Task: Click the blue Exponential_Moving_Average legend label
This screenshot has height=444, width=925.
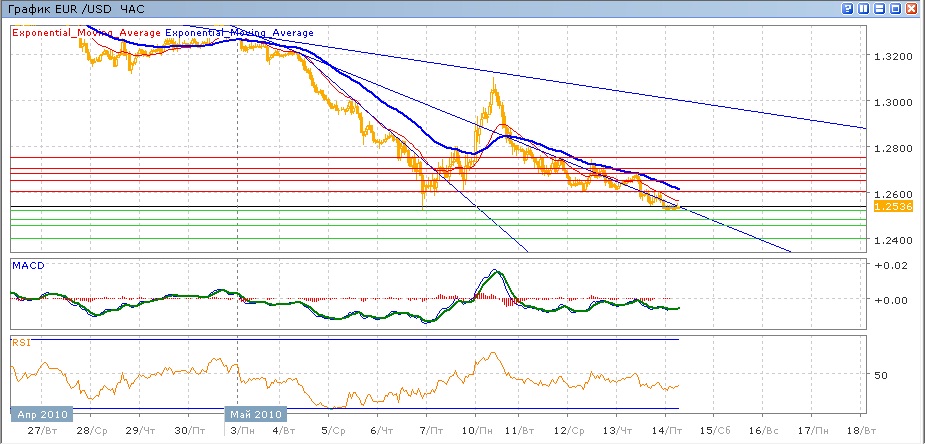Action: [x=239, y=33]
